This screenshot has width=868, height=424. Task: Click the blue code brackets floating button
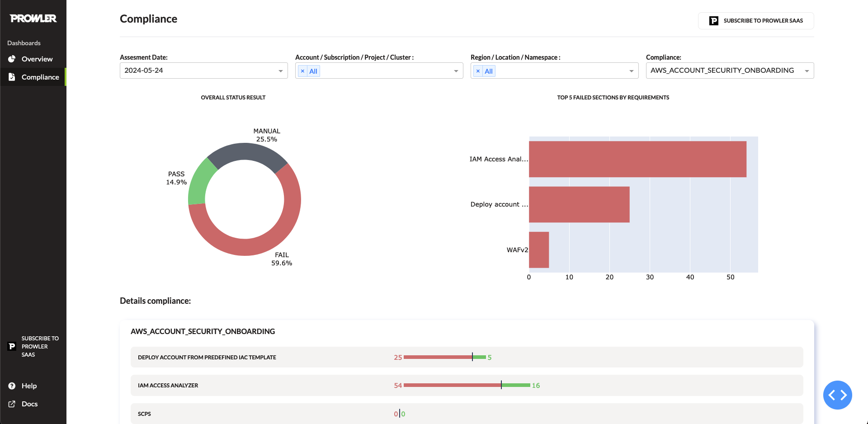click(x=837, y=395)
